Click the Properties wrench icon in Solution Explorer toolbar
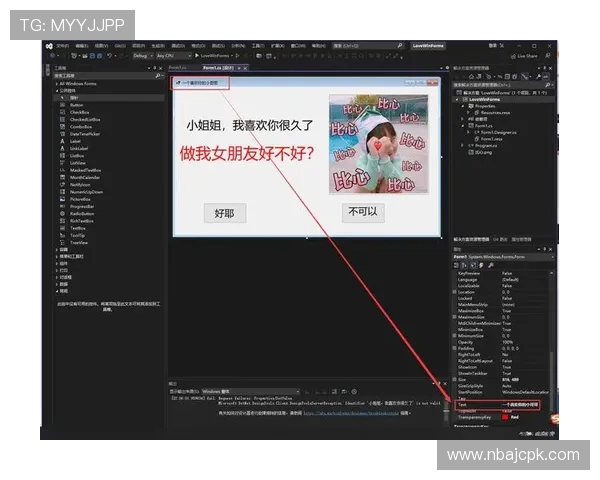Viewport: 600px width, 480px height. [x=538, y=77]
